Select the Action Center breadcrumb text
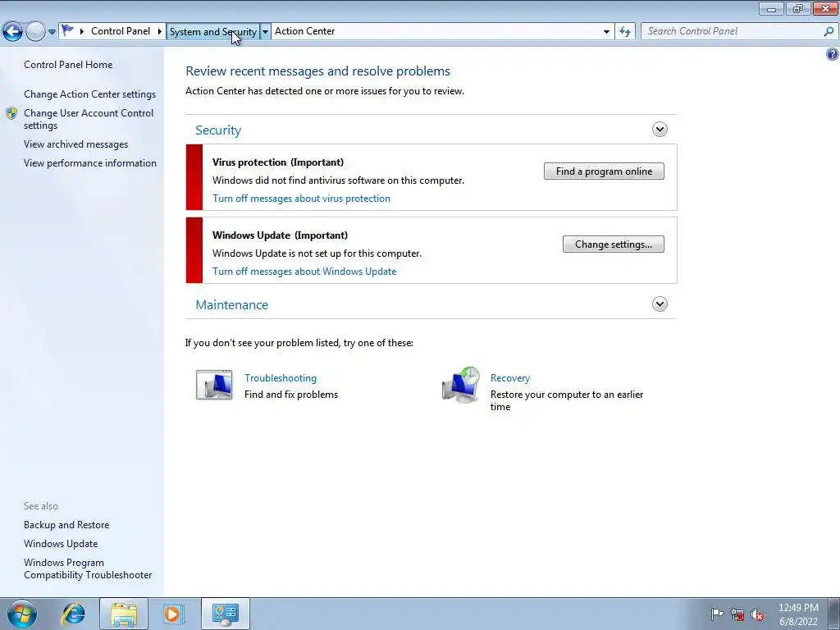840x630 pixels. 305,31
